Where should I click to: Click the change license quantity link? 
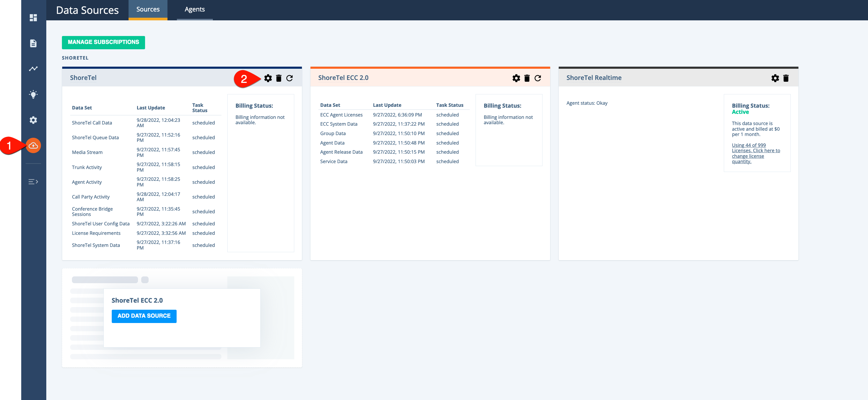756,153
